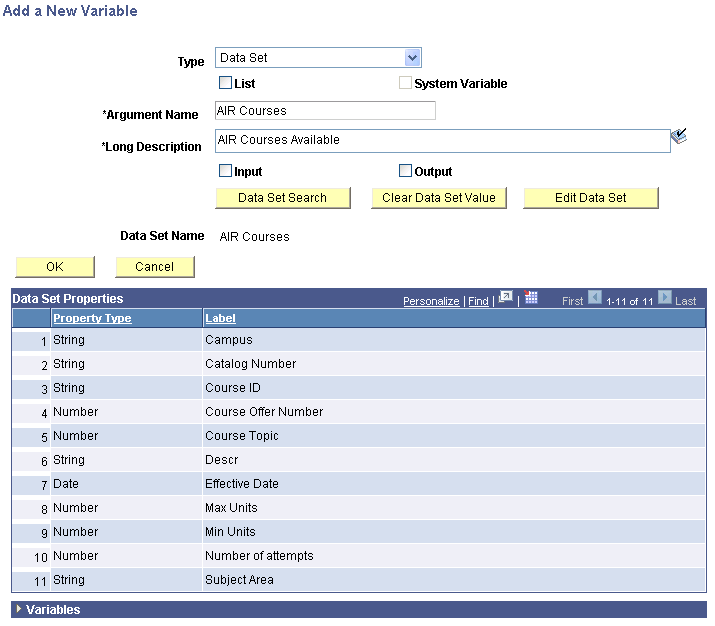This screenshot has height=626, width=715.
Task: Click the previous rows arrow icon
Action: pos(595,298)
